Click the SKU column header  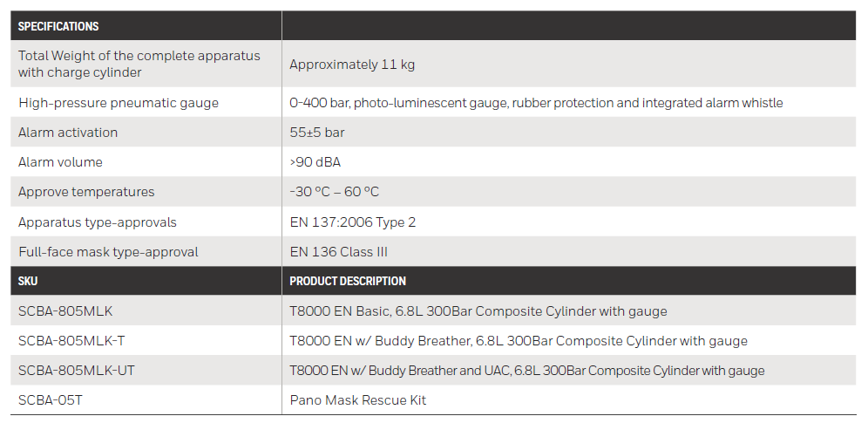(x=28, y=282)
